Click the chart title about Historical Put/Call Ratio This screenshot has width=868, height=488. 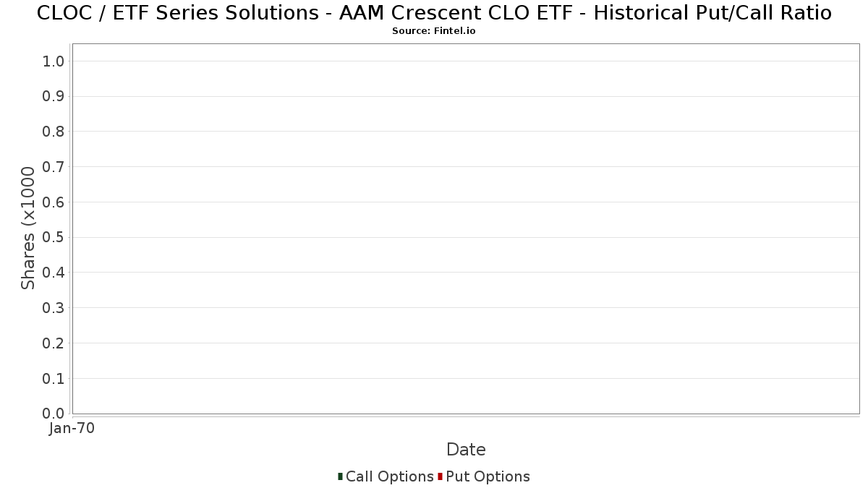pos(434,13)
